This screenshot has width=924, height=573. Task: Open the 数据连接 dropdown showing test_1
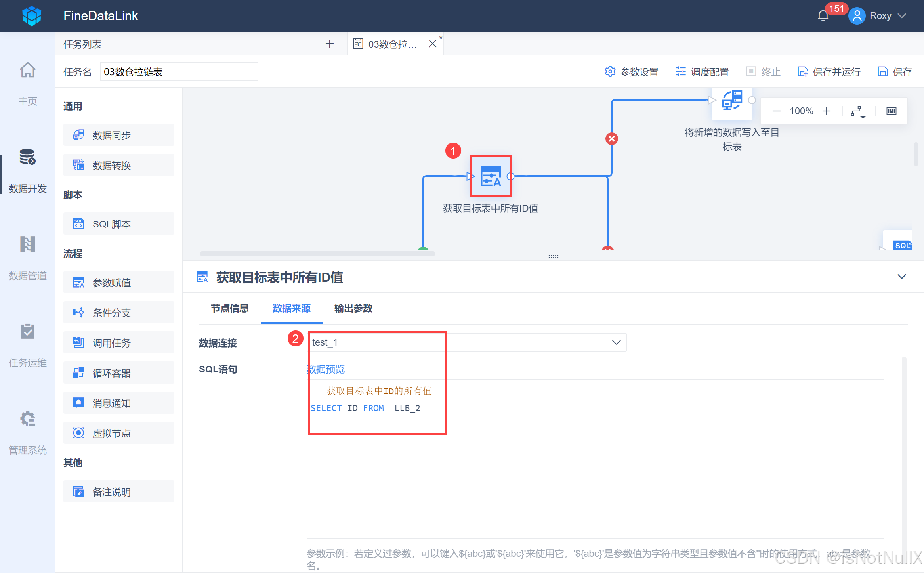click(467, 342)
